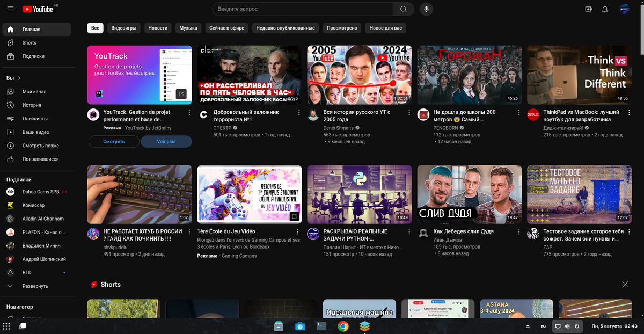This screenshot has width=644, height=334.
Task: Open История in sidebar
Action: point(36,105)
